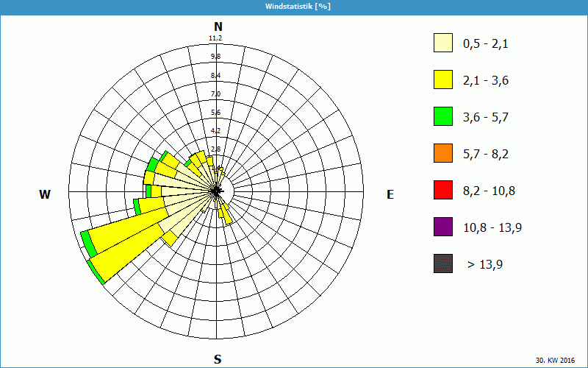Click the legend label '5,7 - 8,2'
The height and width of the screenshot is (368, 588).
tap(486, 155)
